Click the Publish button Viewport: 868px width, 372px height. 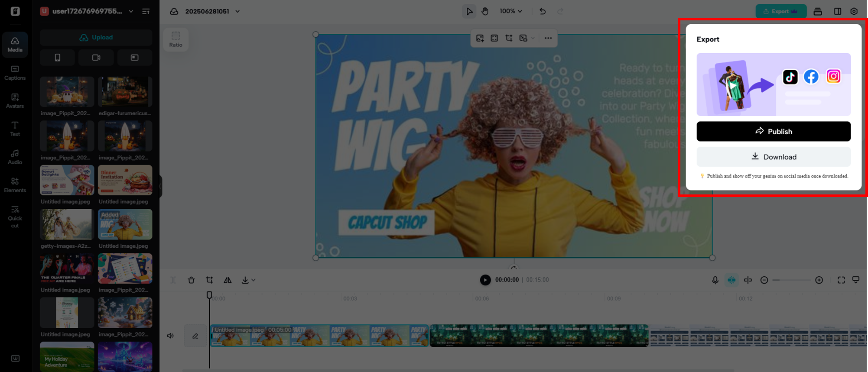pos(774,131)
